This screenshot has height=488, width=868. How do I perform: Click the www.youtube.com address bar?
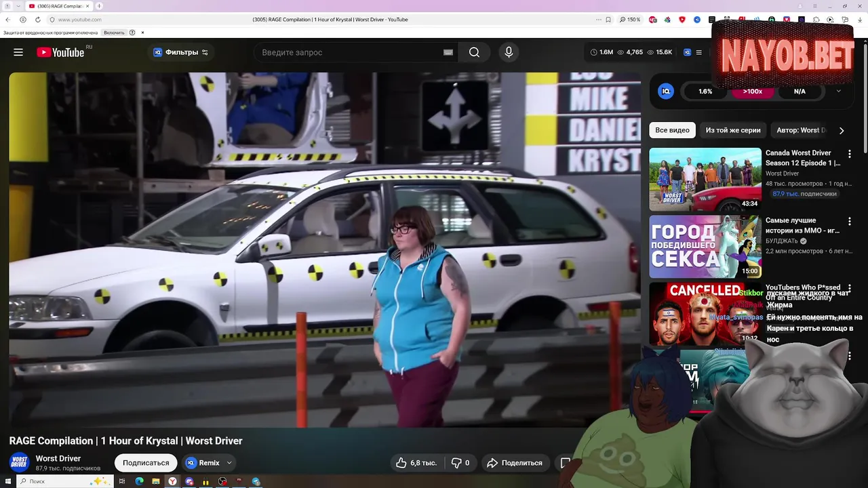(x=79, y=20)
